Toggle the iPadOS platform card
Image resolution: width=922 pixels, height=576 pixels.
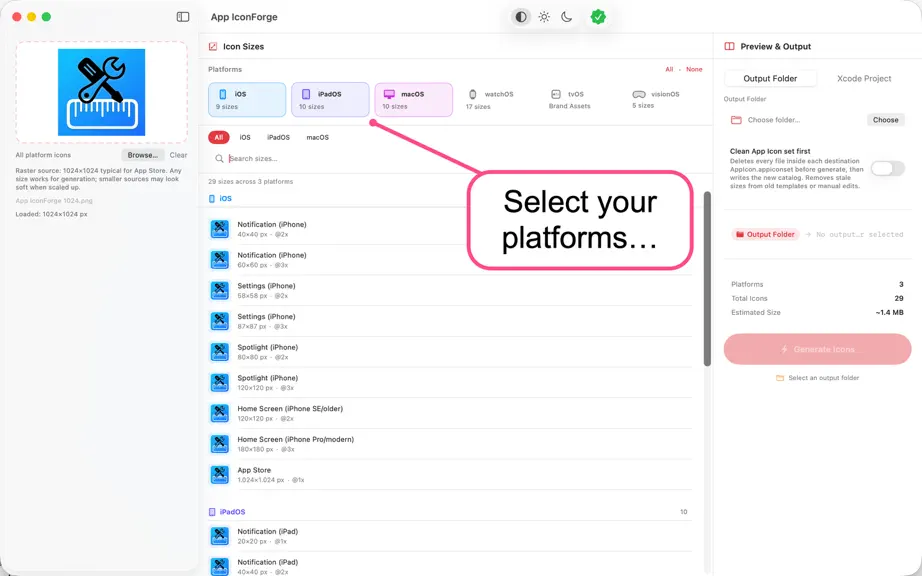pos(330,100)
